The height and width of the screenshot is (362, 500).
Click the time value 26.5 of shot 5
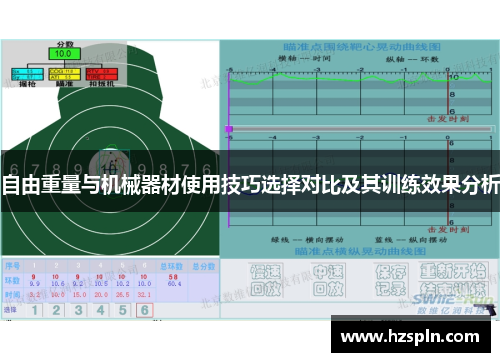[x=122, y=295]
